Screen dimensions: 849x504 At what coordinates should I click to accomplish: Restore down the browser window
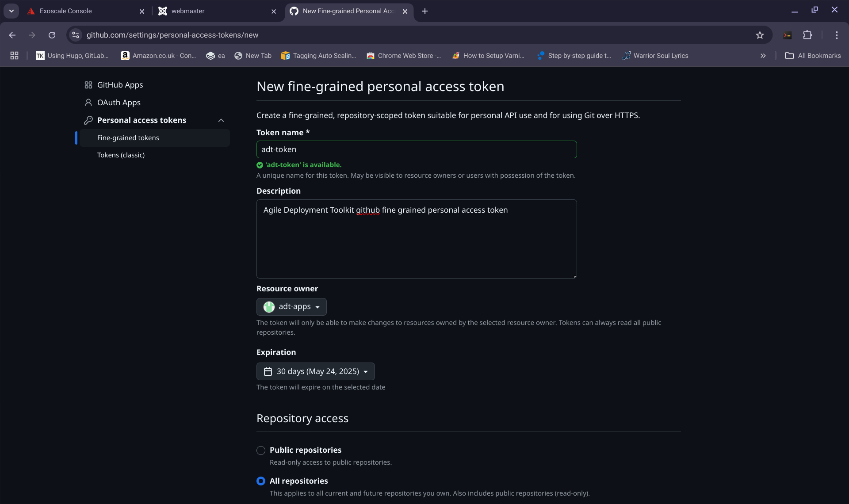815,10
